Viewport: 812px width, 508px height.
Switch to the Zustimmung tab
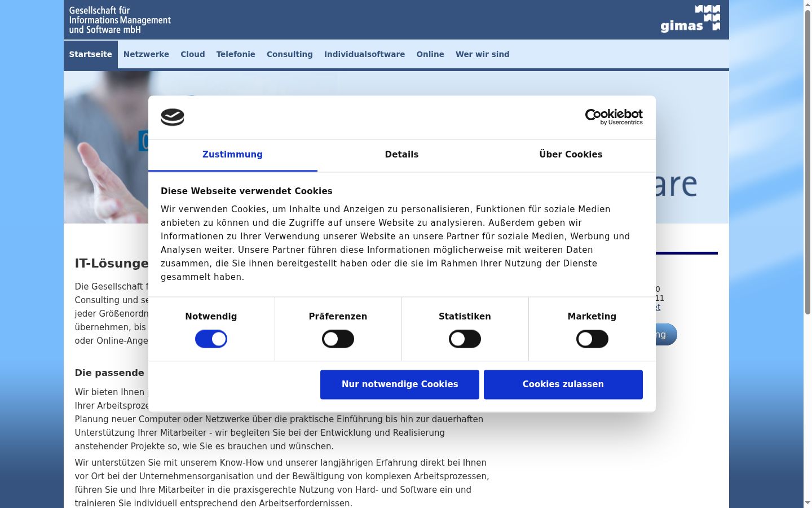coord(232,155)
